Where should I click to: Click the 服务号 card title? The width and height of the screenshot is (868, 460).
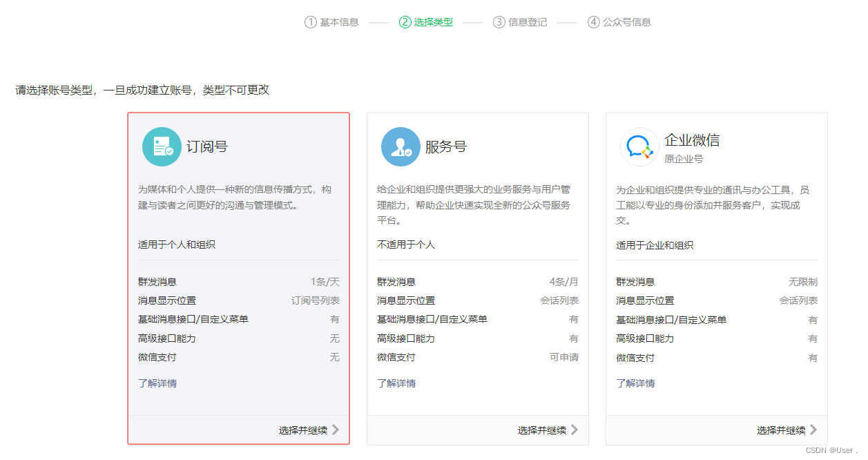tap(446, 146)
